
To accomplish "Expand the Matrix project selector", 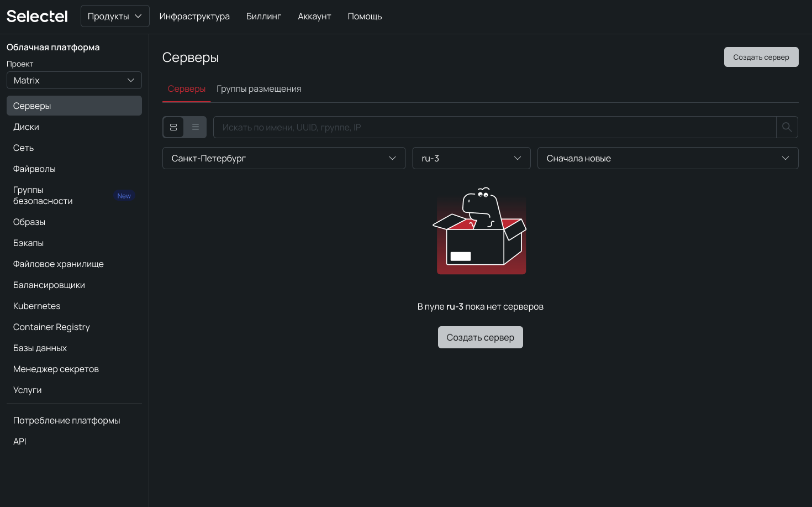I will [x=74, y=80].
